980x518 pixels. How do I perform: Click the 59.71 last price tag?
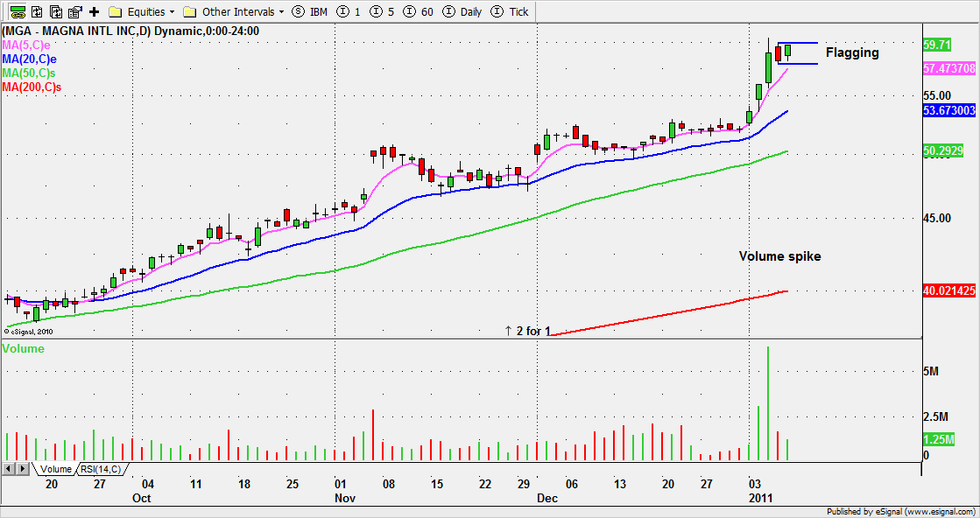pos(937,45)
